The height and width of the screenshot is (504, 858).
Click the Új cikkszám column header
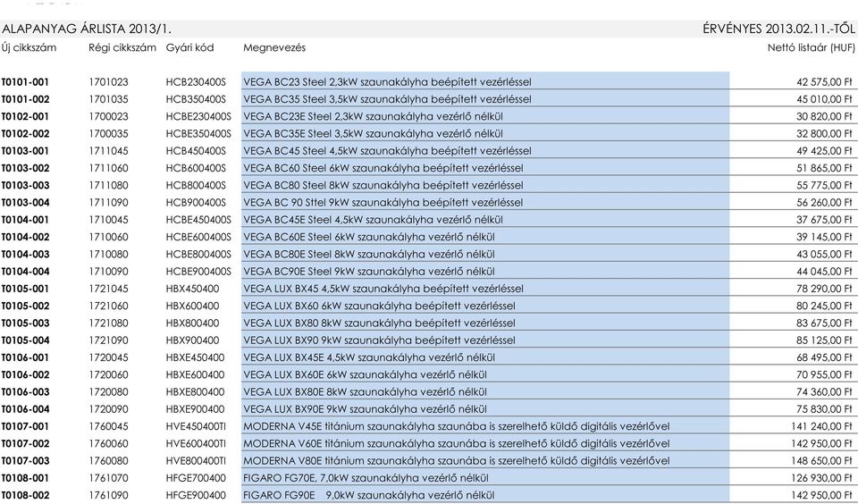[x=29, y=47]
